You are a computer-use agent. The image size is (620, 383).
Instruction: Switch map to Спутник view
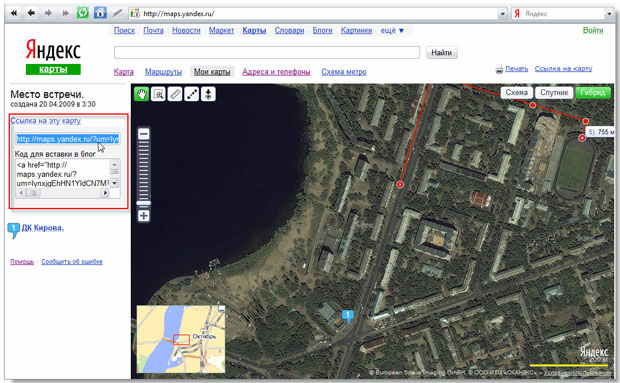[x=554, y=92]
